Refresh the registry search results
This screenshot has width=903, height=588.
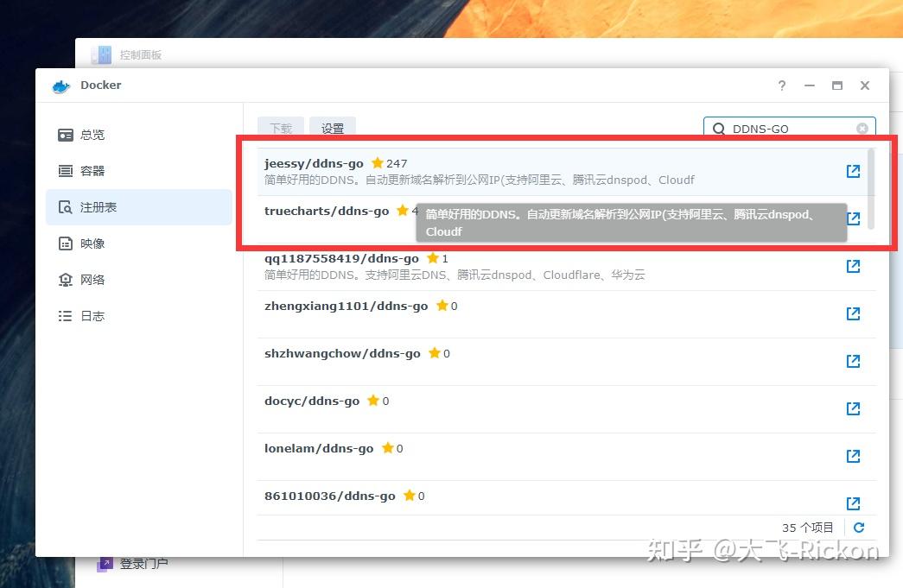859,527
